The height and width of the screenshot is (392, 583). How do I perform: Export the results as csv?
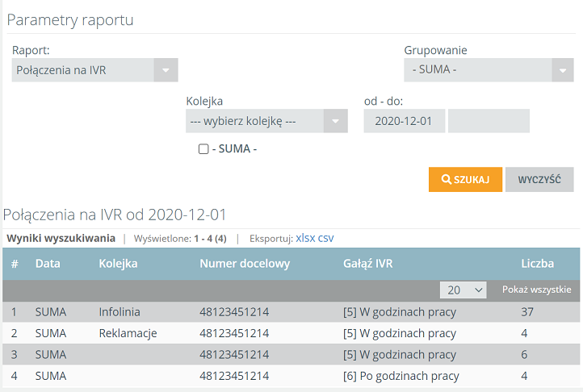click(x=325, y=238)
